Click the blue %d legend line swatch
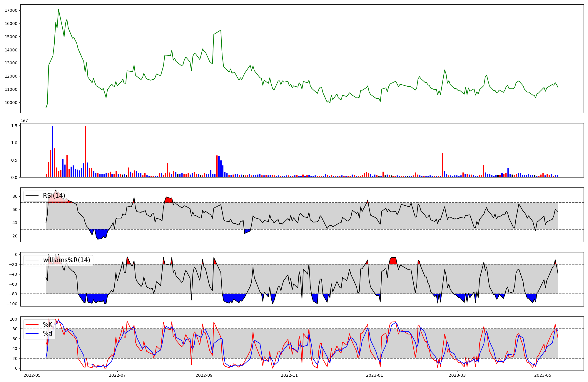Viewport: 588px width, 382px height. (32, 334)
